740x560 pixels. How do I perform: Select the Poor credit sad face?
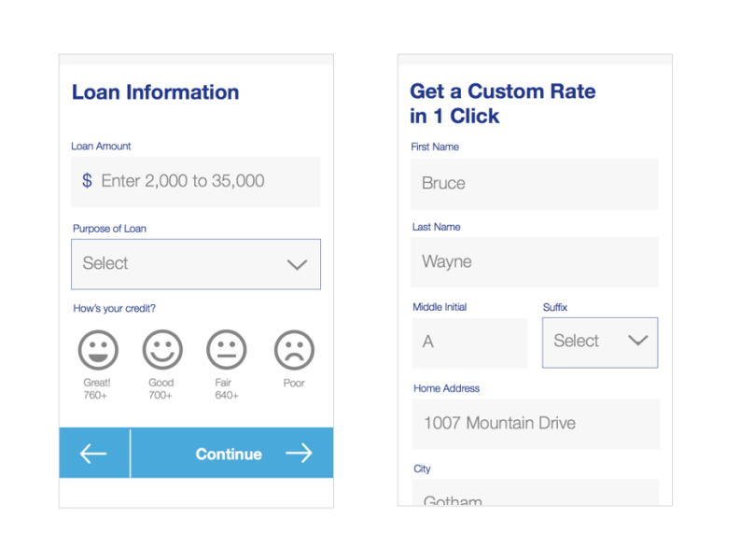pos(294,350)
